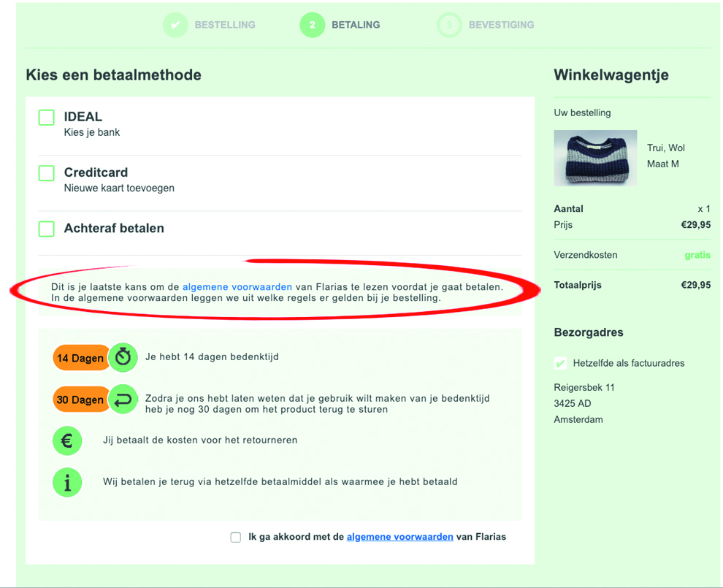Click the stopwatch icon for 14 days

tap(123, 357)
